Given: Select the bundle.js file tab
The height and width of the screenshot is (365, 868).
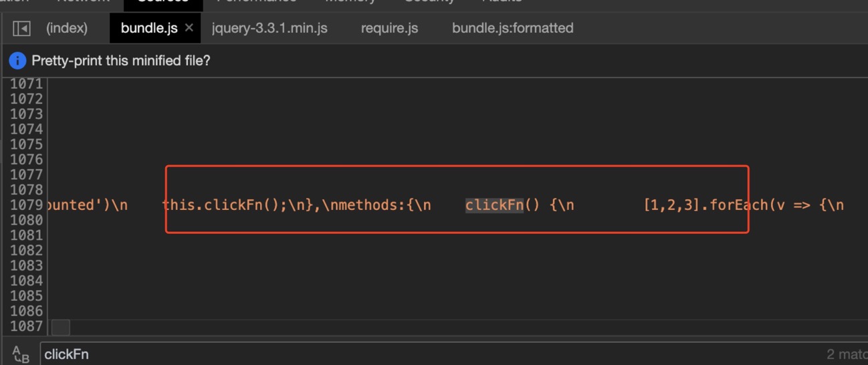Looking at the screenshot, I should [148, 28].
